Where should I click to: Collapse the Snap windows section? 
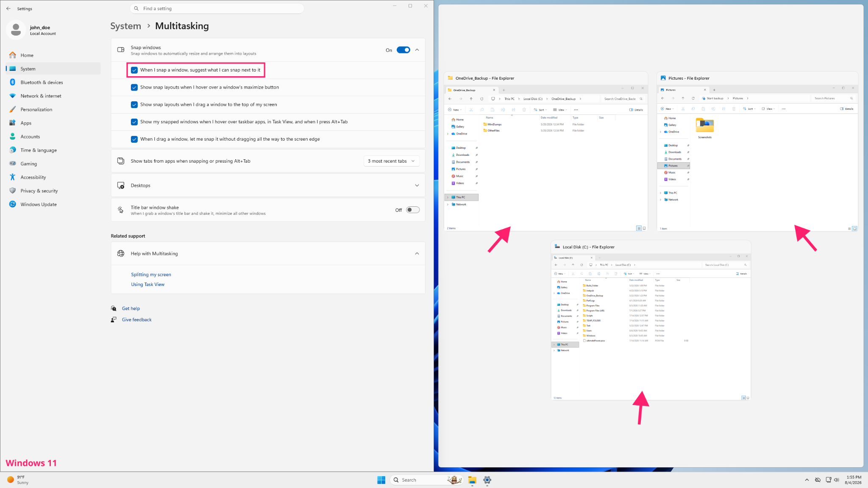coord(417,50)
